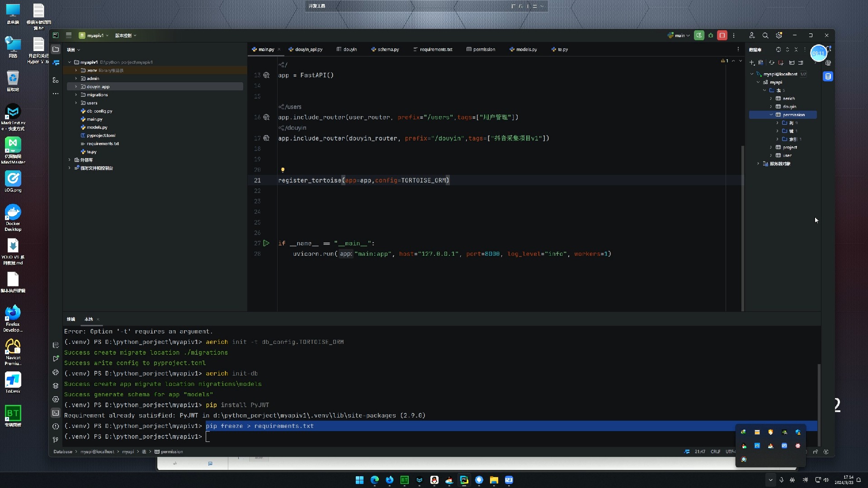Open db_config.py in the project tree
Image resolution: width=868 pixels, height=488 pixels.
click(99, 111)
